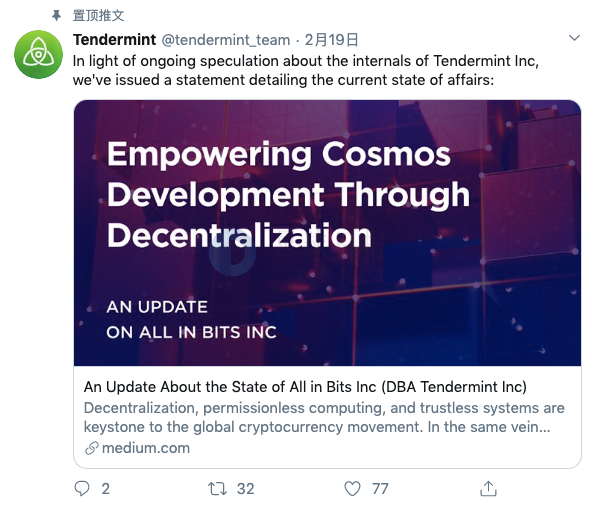Click the tweet body text about speculation
The width and height of the screenshot is (595, 505).
tap(305, 71)
